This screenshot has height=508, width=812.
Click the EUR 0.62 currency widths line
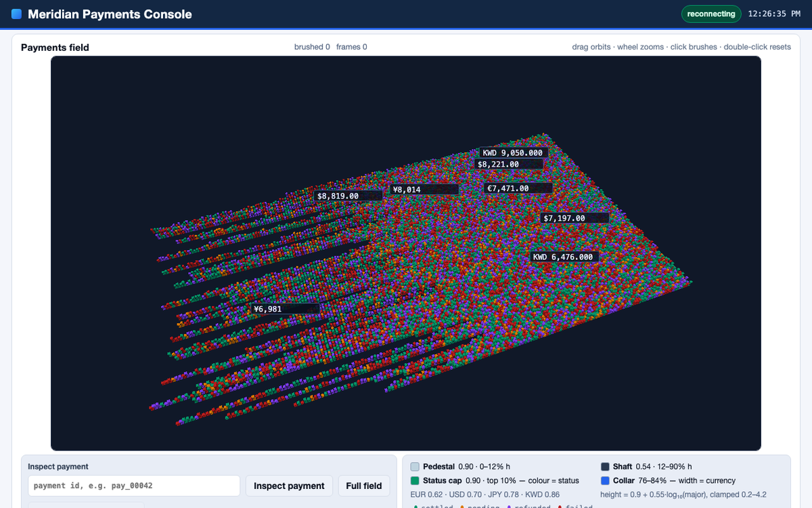pyautogui.click(x=485, y=495)
